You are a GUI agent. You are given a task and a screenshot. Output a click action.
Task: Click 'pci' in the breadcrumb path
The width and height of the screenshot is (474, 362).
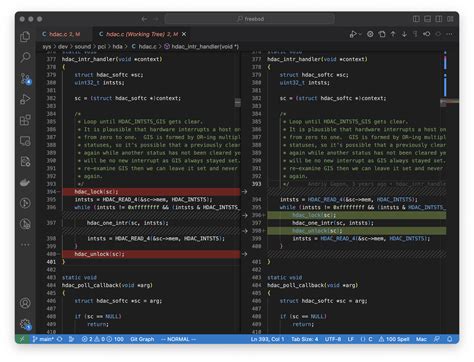click(x=102, y=47)
